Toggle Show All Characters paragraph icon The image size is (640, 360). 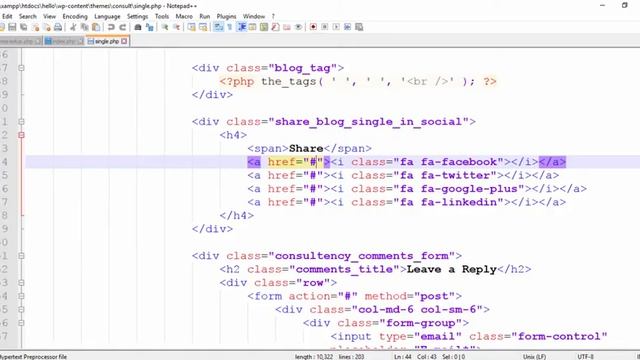coord(230,27)
